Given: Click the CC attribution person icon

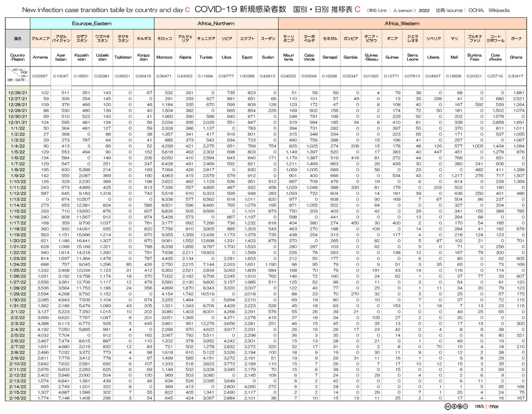Looking at the screenshot, I should pos(455,407).
